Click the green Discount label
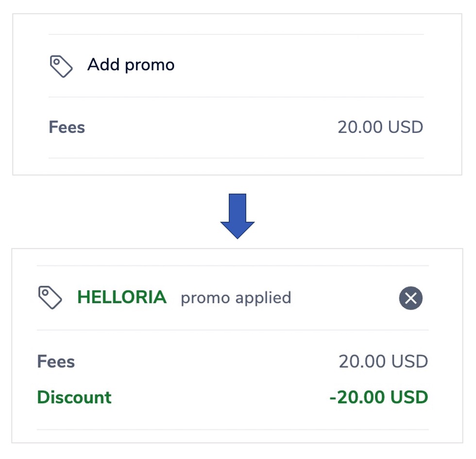The width and height of the screenshot is (476, 459). point(74,397)
